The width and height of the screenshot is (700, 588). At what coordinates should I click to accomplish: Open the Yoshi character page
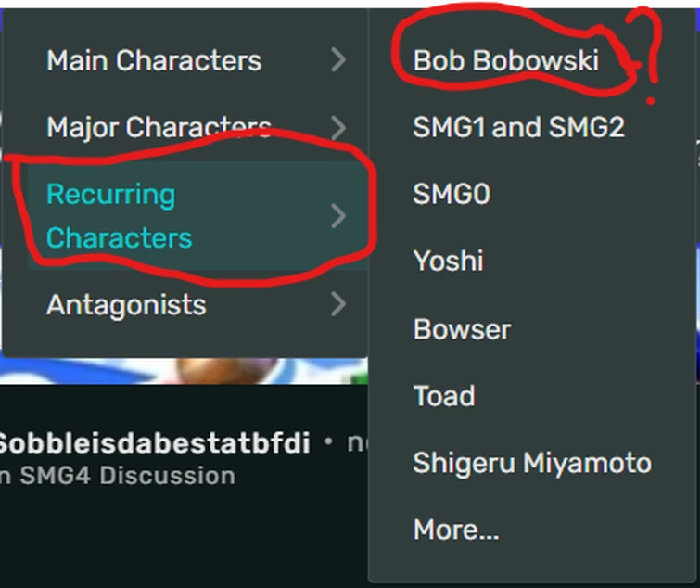click(x=448, y=261)
